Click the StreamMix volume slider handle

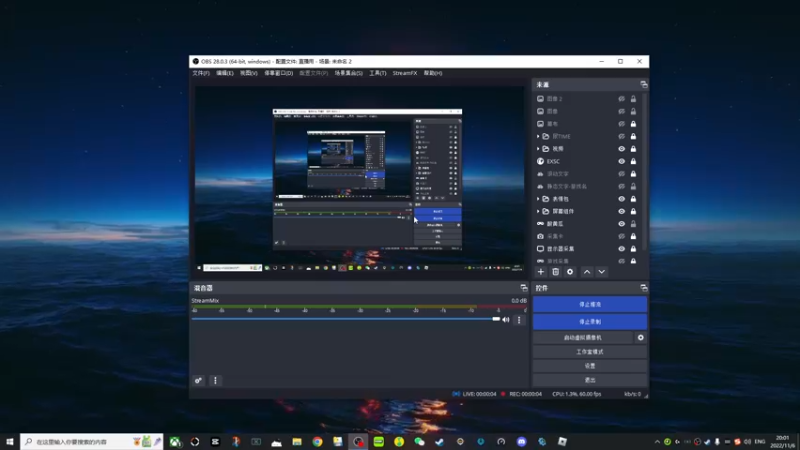(496, 319)
